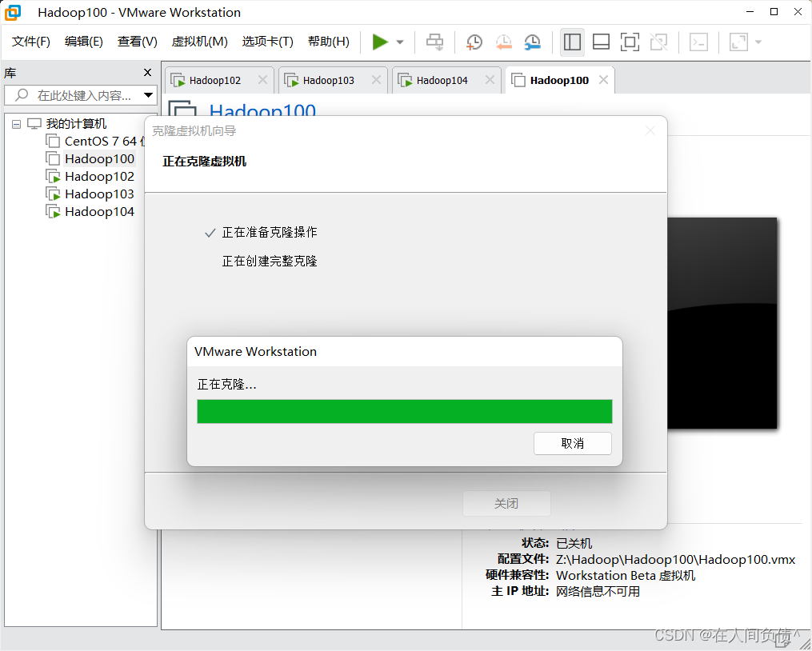The image size is (812, 651).
Task: Click the 取消 button in cloning dialog
Action: point(572,443)
